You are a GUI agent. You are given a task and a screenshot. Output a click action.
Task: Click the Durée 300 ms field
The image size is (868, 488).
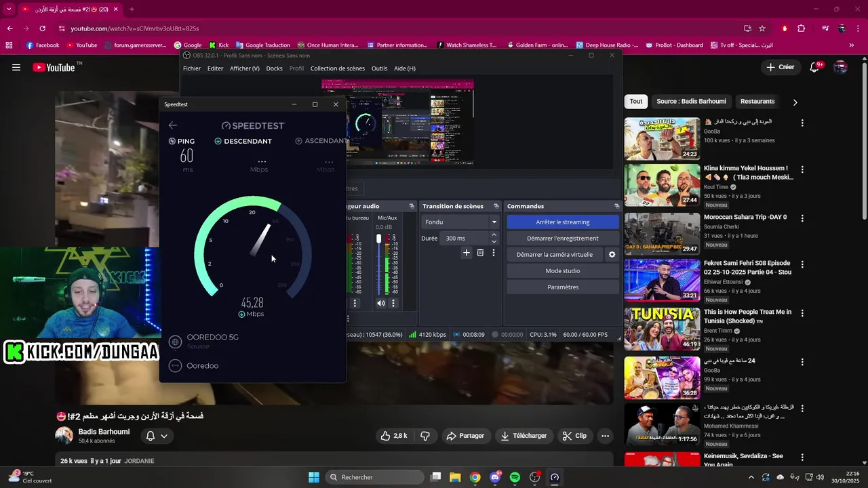click(x=464, y=239)
